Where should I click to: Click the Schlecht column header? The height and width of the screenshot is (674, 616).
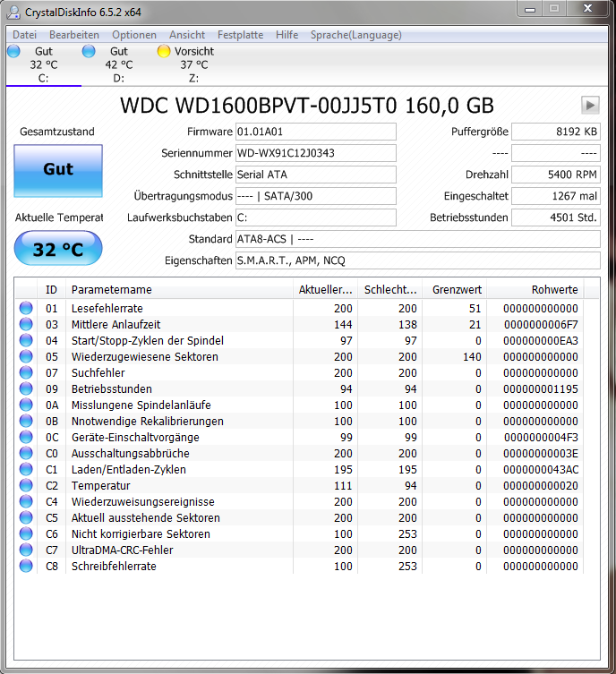pyautogui.click(x=389, y=290)
